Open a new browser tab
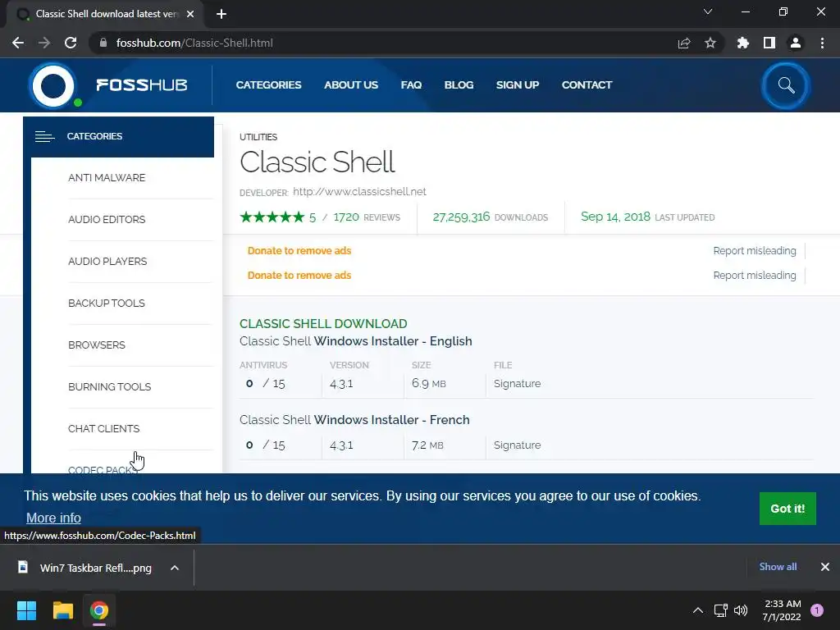The height and width of the screenshot is (630, 840). pos(221,14)
